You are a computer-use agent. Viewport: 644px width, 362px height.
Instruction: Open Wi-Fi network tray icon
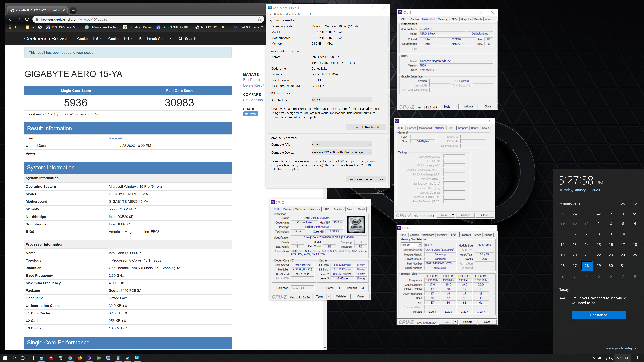point(605,358)
